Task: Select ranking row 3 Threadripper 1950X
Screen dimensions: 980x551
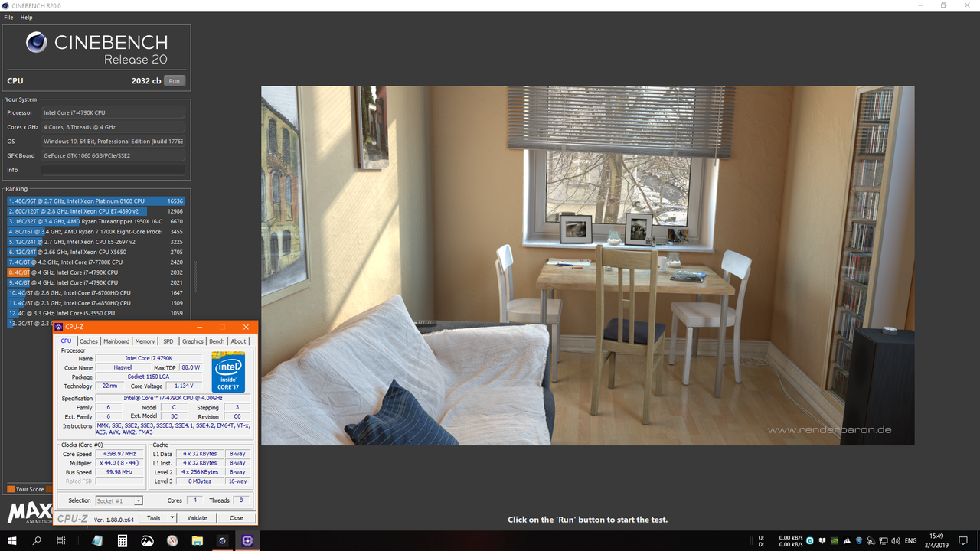Action: point(96,221)
